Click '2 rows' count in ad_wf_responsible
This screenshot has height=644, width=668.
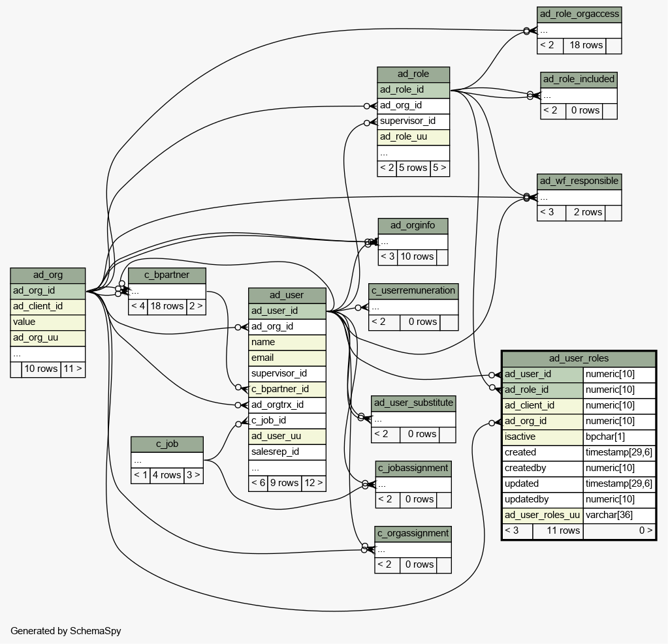[586, 213]
